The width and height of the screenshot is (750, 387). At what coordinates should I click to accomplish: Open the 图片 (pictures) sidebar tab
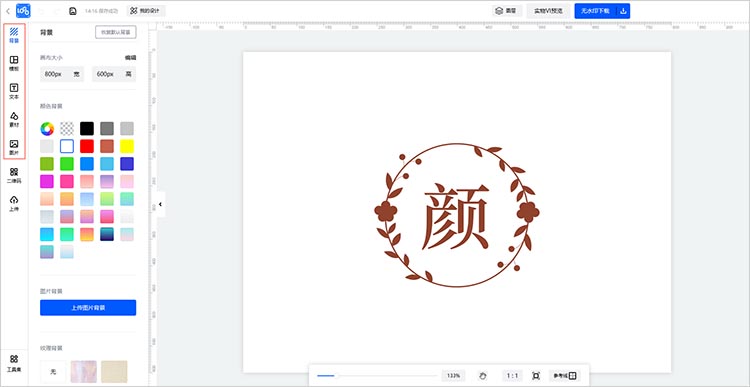click(x=14, y=147)
